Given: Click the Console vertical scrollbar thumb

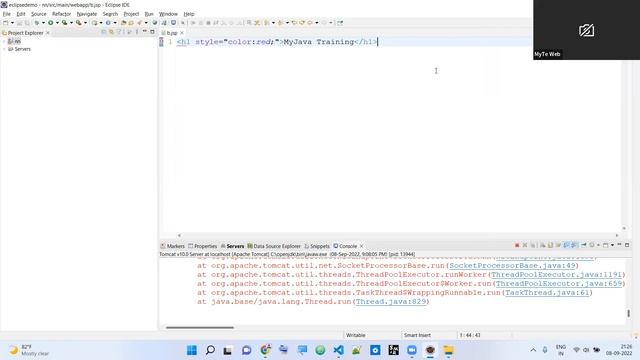Looking at the screenshot, I should (x=628, y=313).
